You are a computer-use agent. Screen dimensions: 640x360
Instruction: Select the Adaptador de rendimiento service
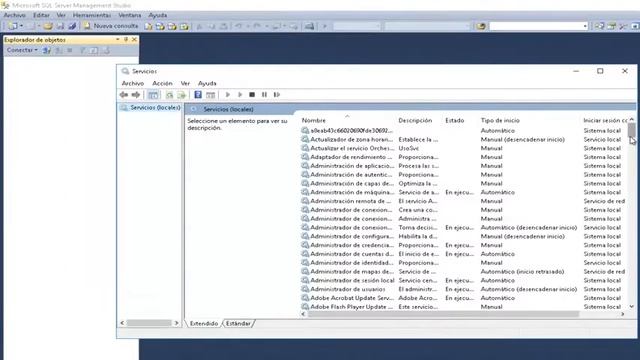464,157
